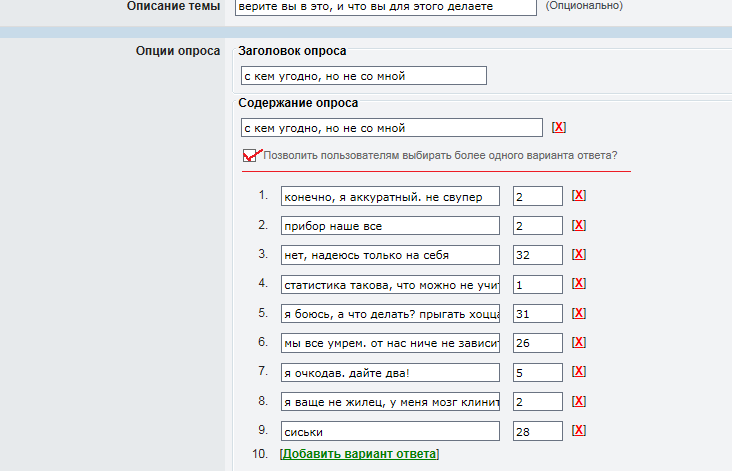Remove poll option 9 'сиськи' via X
Screen dimensions: 732x471
pos(579,430)
